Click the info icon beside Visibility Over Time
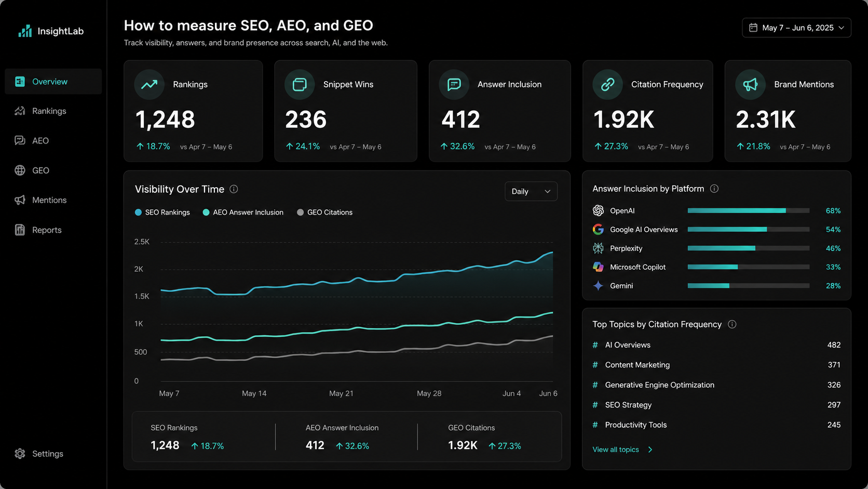This screenshot has width=868, height=489. [x=234, y=189]
